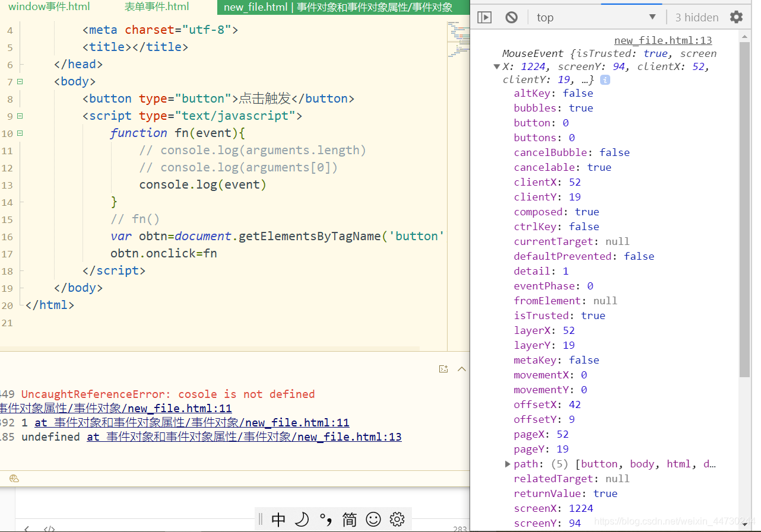Viewport: 761px width, 532px height.
Task: Open IME settings gear icon
Action: point(397,520)
